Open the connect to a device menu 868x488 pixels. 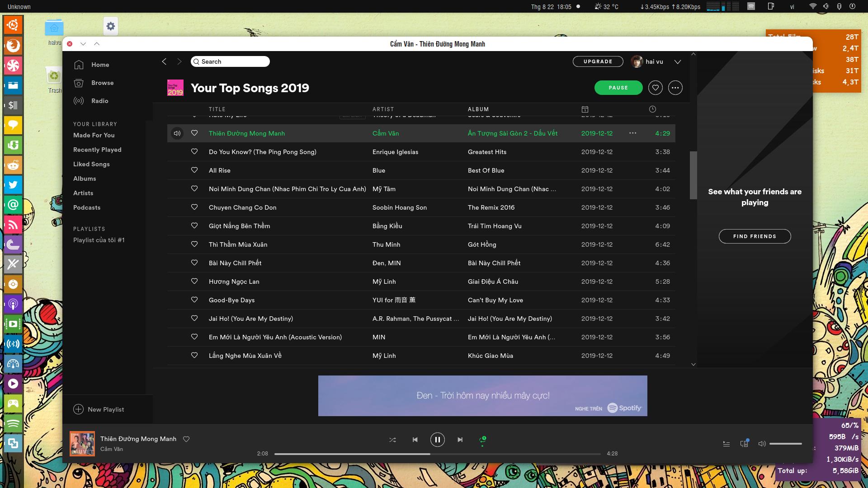click(x=744, y=443)
